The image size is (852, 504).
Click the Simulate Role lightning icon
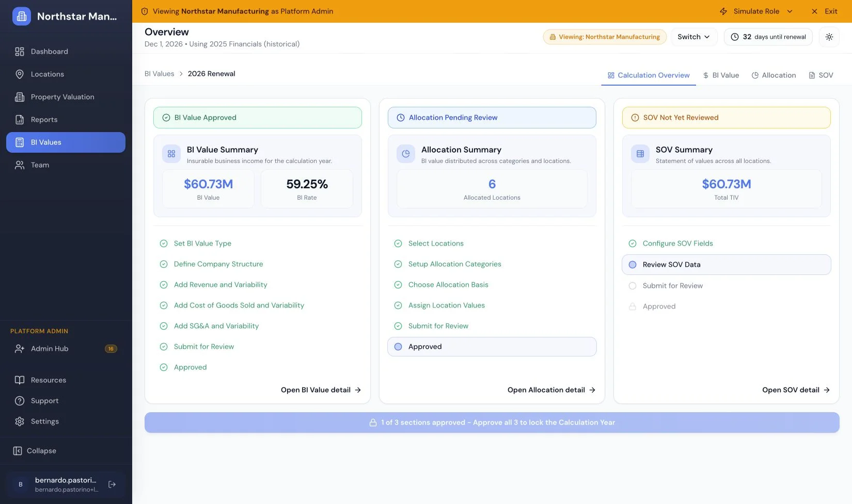(723, 11)
